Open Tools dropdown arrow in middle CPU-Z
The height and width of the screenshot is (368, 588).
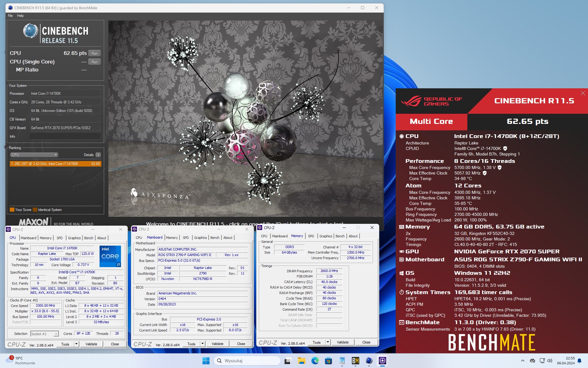point(202,344)
